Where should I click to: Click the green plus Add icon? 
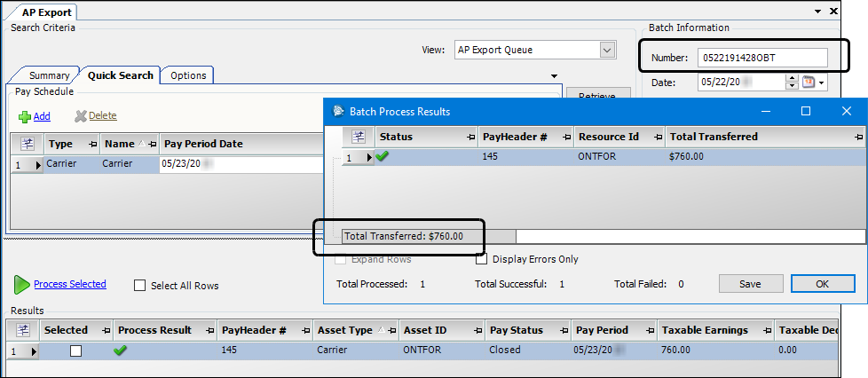[x=25, y=116]
